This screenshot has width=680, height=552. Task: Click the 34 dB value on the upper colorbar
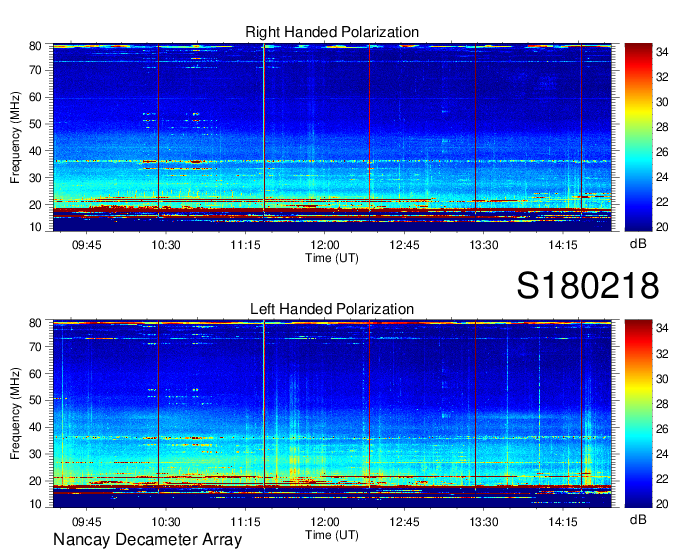(662, 52)
